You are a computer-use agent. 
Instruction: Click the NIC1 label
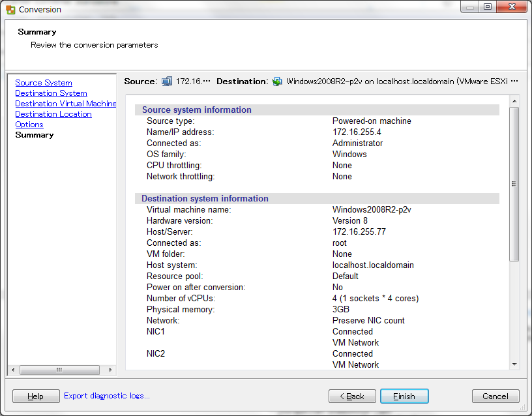pyautogui.click(x=156, y=331)
